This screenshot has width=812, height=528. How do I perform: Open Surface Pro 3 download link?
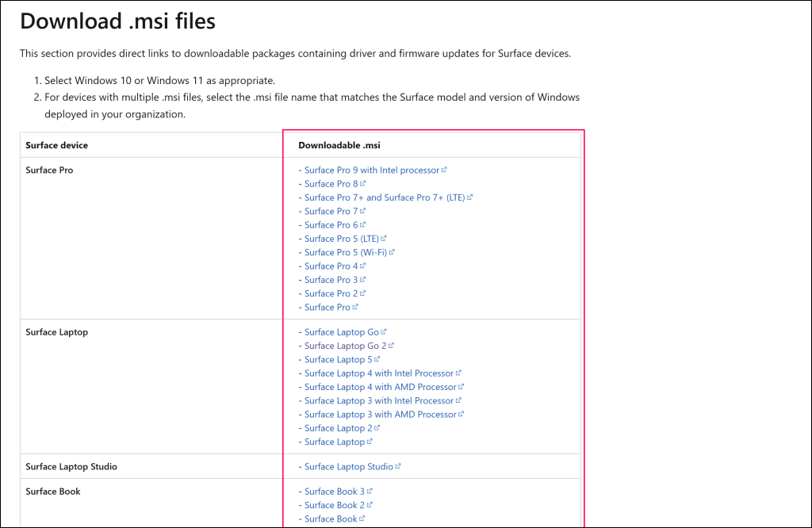(331, 280)
